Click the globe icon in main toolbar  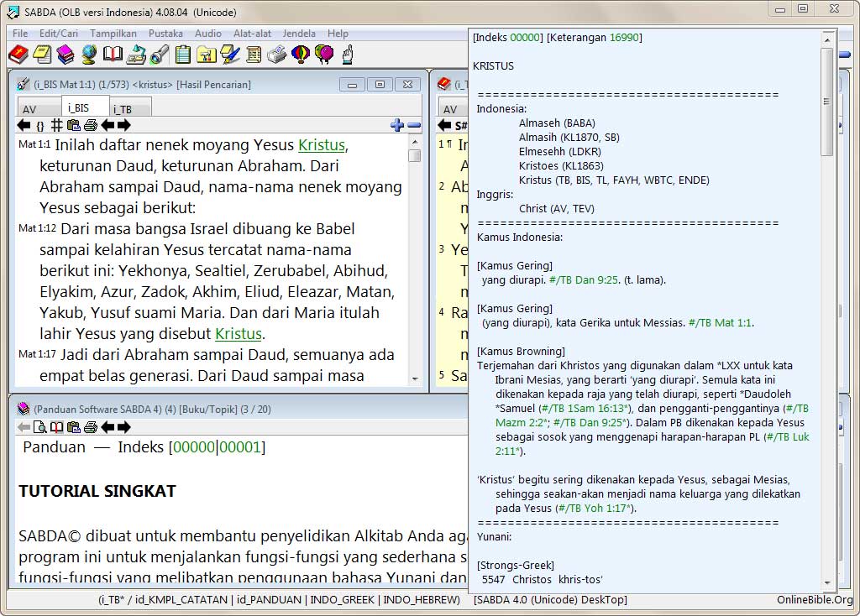(89, 55)
